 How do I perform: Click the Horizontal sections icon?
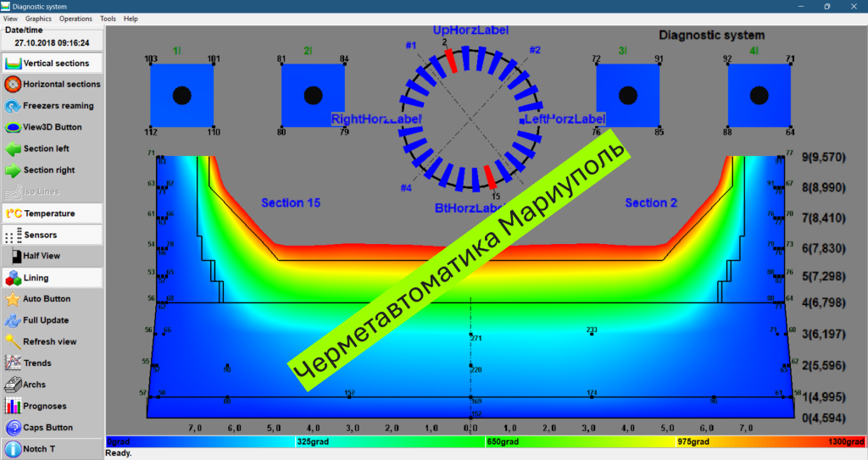tap(13, 84)
